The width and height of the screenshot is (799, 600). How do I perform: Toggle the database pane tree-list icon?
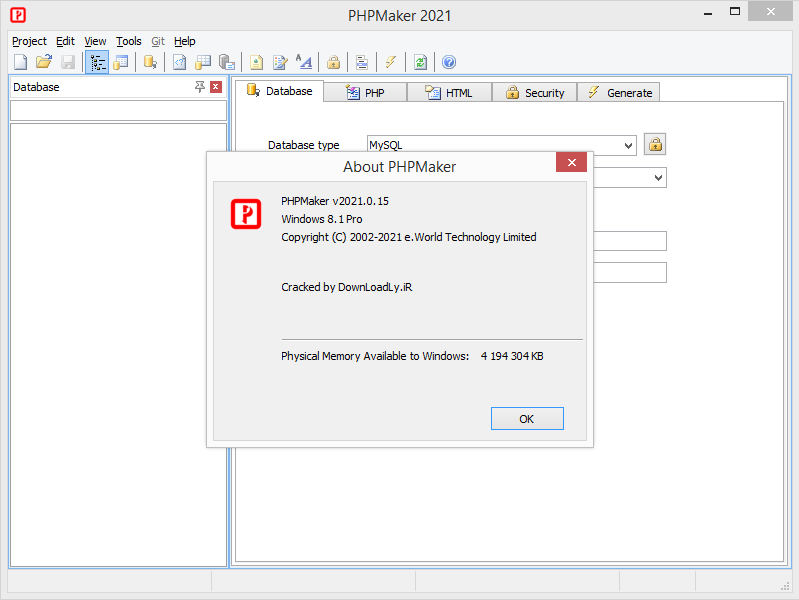point(97,62)
